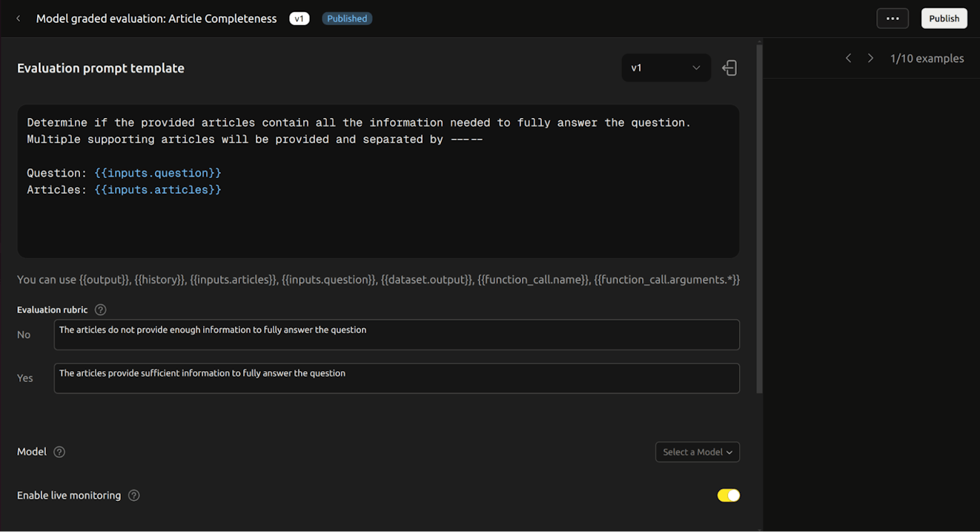Image resolution: width=980 pixels, height=532 pixels.
Task: Go back using the top-left arrow
Action: tap(19, 19)
